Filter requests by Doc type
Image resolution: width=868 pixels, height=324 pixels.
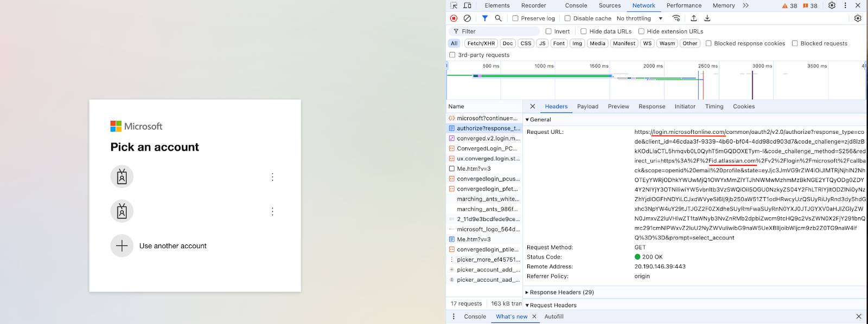point(508,43)
